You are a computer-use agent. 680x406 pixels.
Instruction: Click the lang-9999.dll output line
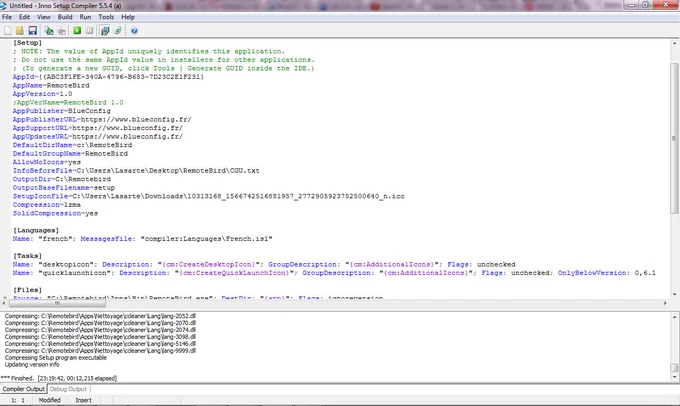click(x=100, y=350)
